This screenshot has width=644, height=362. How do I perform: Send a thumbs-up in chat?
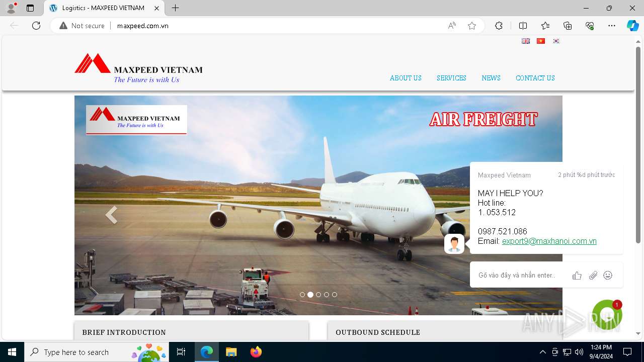(x=577, y=275)
